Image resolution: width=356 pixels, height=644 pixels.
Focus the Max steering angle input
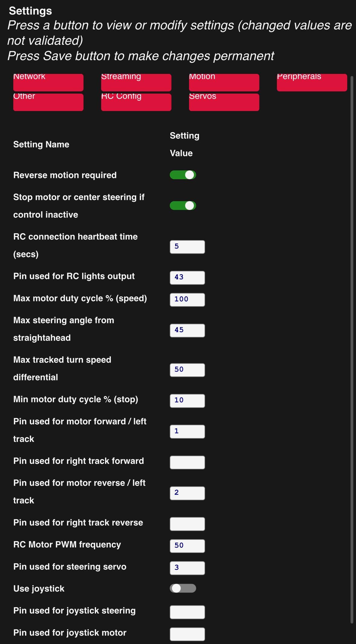point(187,331)
